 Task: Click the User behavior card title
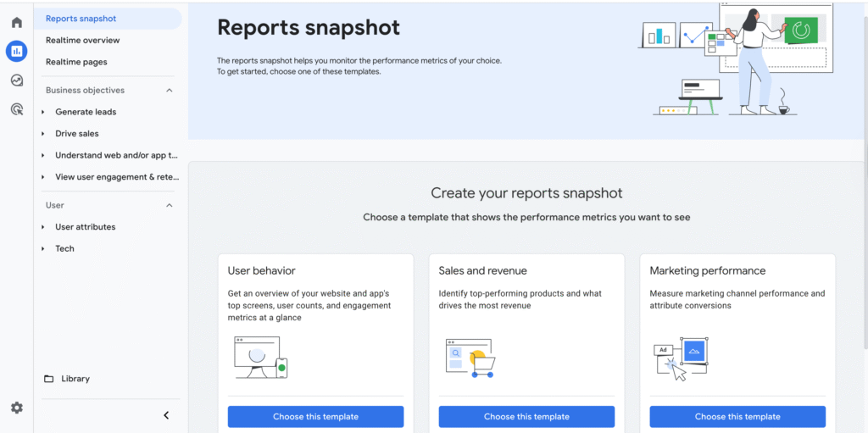tap(262, 271)
